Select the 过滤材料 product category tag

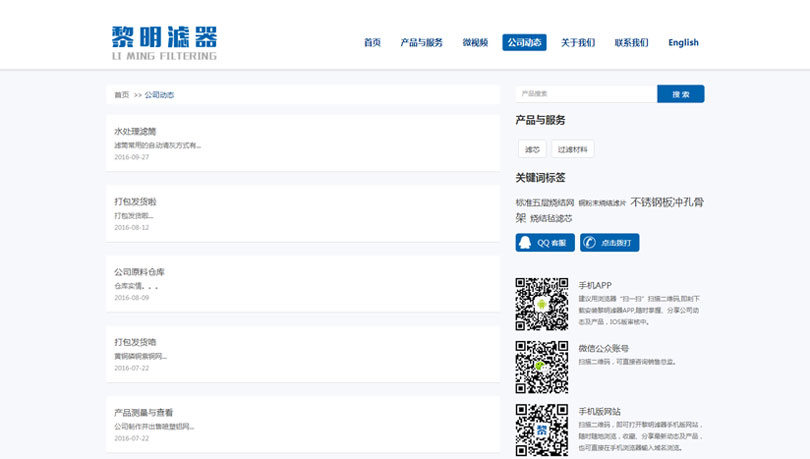pyautogui.click(x=572, y=149)
